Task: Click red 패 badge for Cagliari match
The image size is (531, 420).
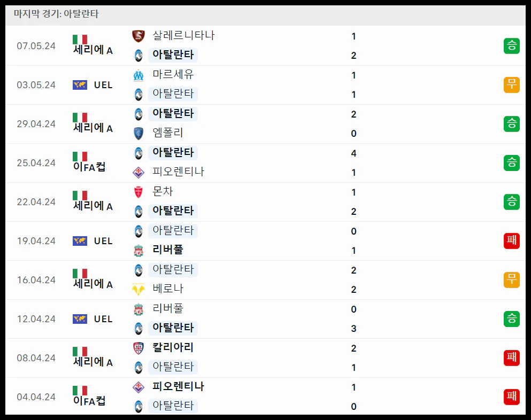Action: 511,357
